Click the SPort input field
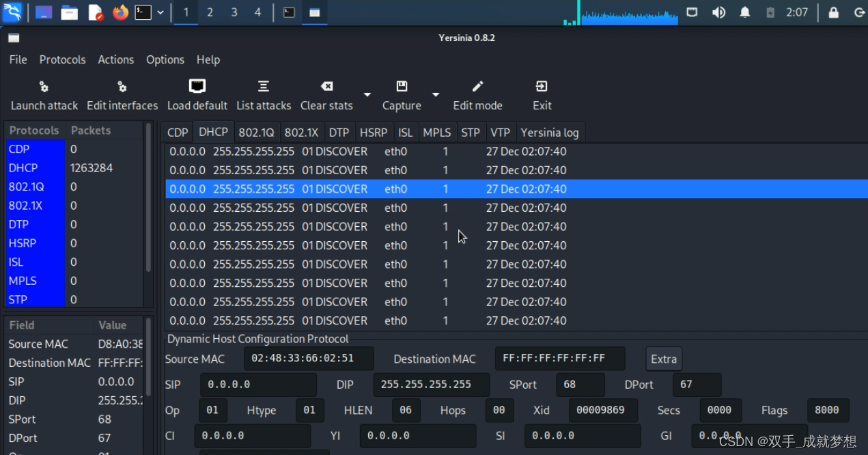Screen dimensions: 868x455 tap(580, 385)
